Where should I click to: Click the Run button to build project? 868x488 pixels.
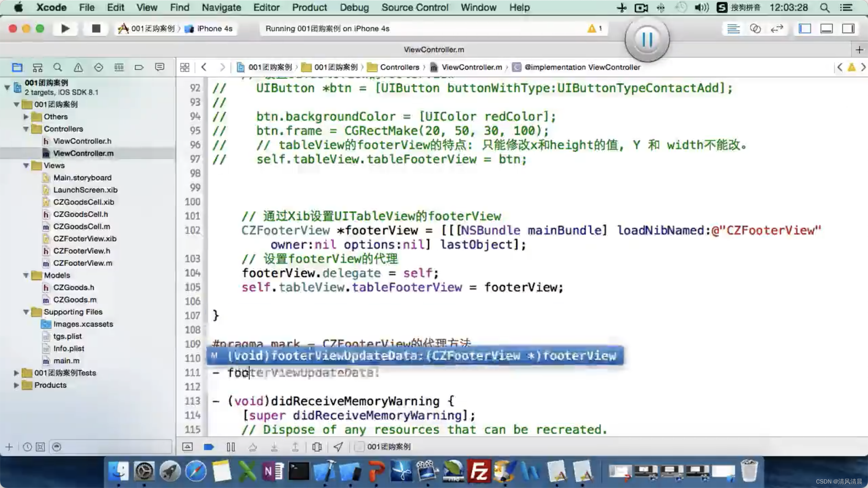tap(65, 28)
